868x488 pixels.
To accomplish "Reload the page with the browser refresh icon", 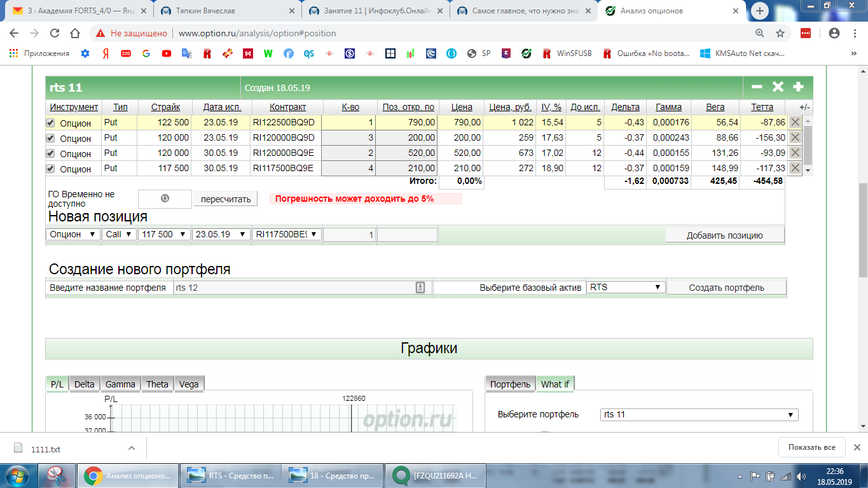I will tap(55, 33).
